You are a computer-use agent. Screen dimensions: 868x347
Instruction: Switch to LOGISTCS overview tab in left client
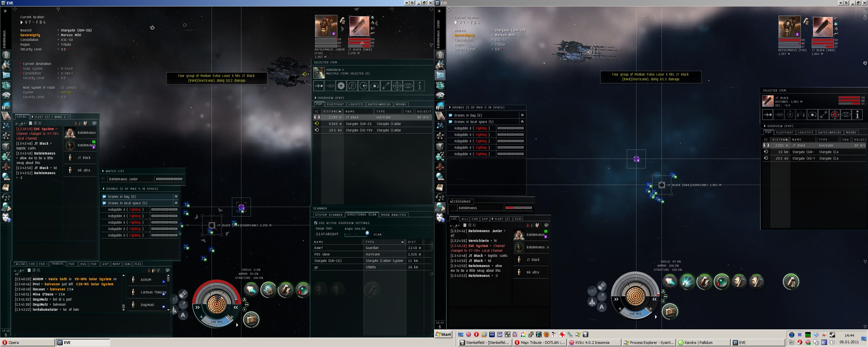pyautogui.click(x=356, y=104)
